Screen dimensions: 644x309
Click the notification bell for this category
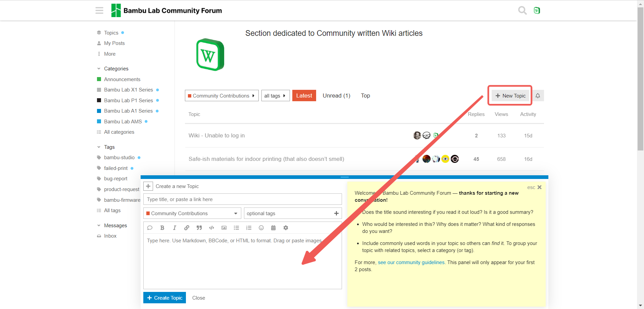[538, 96]
